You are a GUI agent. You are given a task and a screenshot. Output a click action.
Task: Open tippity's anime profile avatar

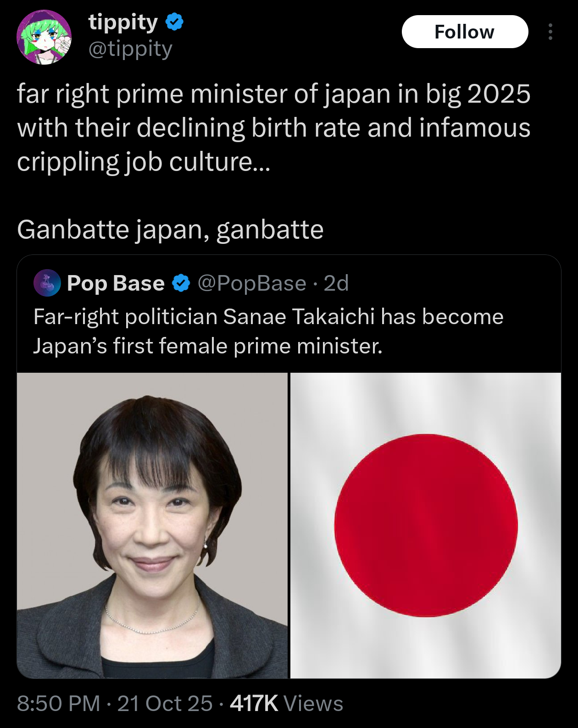pyautogui.click(x=44, y=37)
